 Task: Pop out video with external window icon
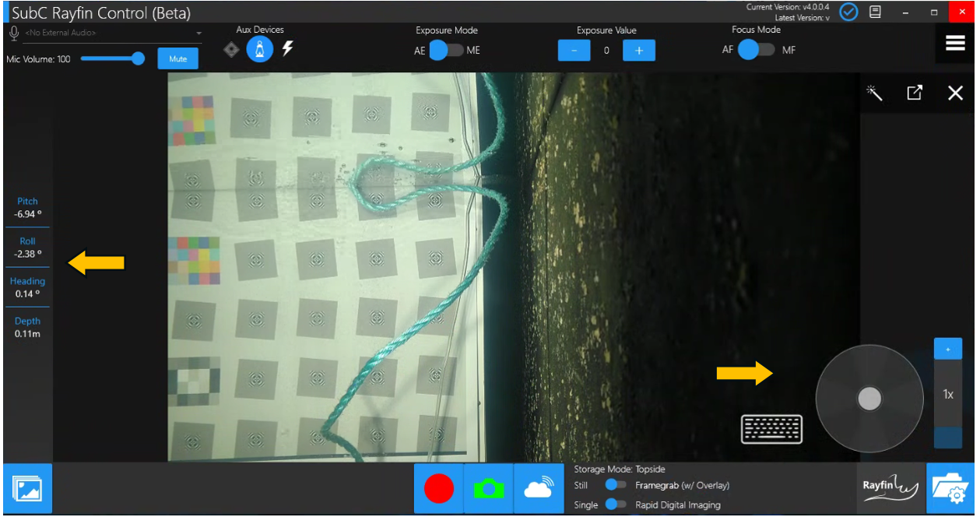[915, 93]
